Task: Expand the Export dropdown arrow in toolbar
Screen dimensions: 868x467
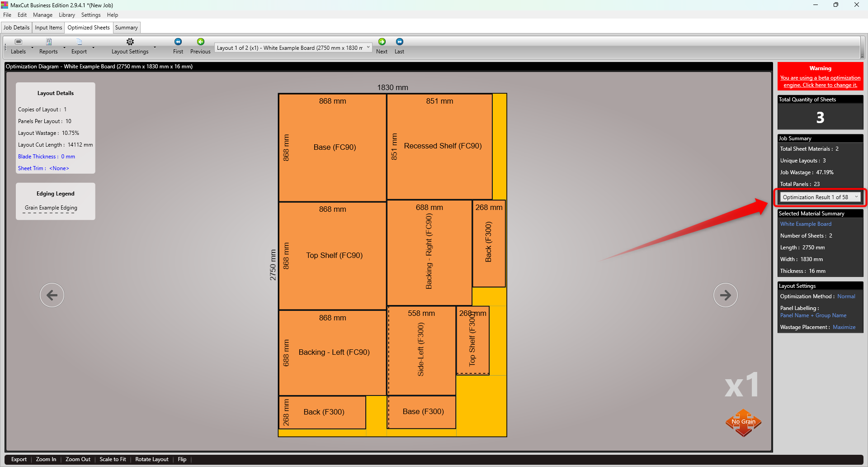Action: 94,48
